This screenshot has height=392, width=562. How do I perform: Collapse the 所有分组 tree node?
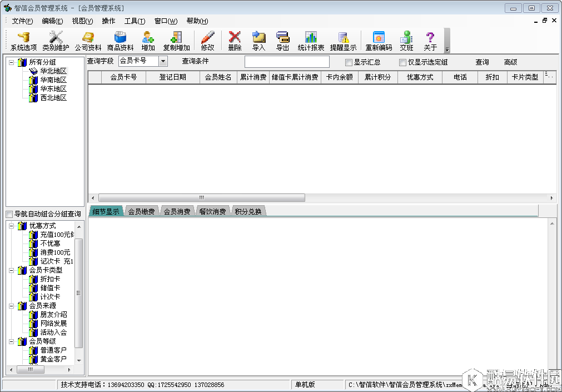[x=11, y=62]
